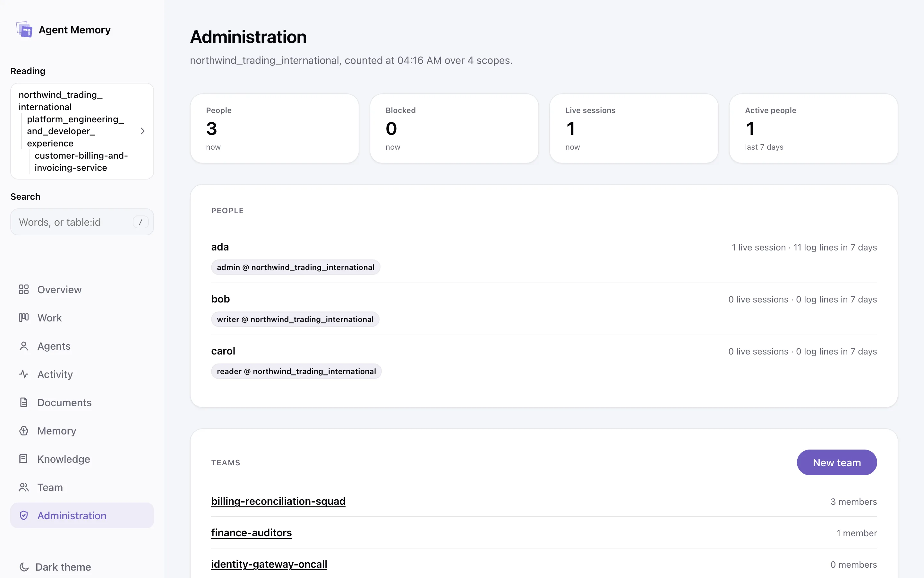The height and width of the screenshot is (578, 924).
Task: Select northwind_trading_international scope in Reading
Action: 60,101
